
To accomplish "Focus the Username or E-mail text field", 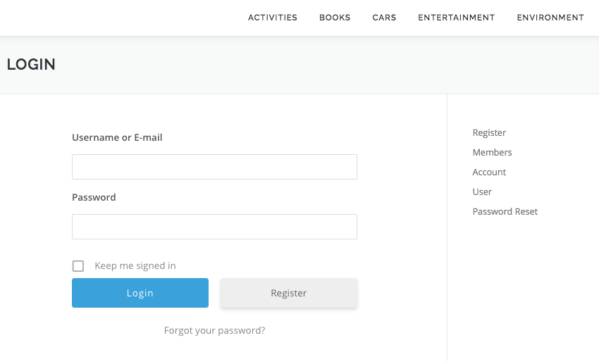I will point(214,167).
